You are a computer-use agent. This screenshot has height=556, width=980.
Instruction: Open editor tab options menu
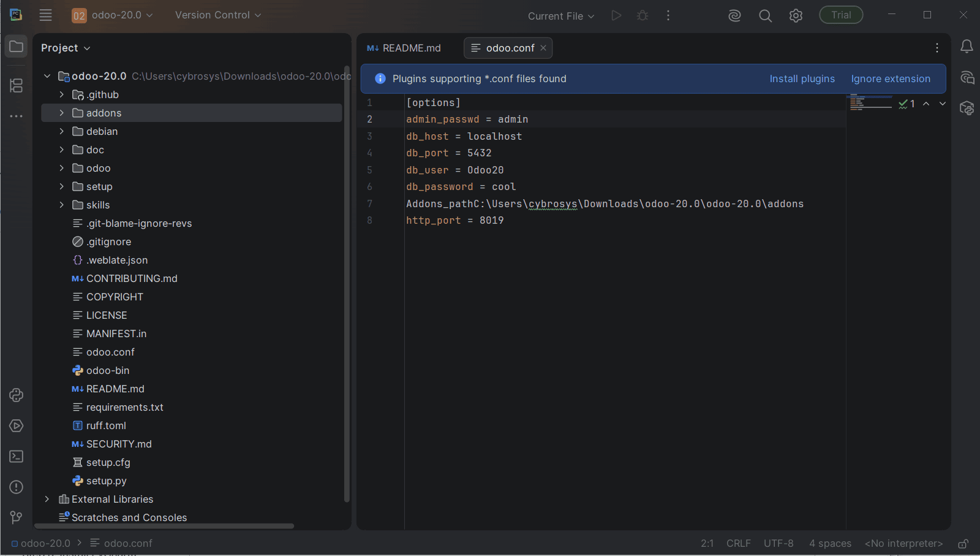937,48
